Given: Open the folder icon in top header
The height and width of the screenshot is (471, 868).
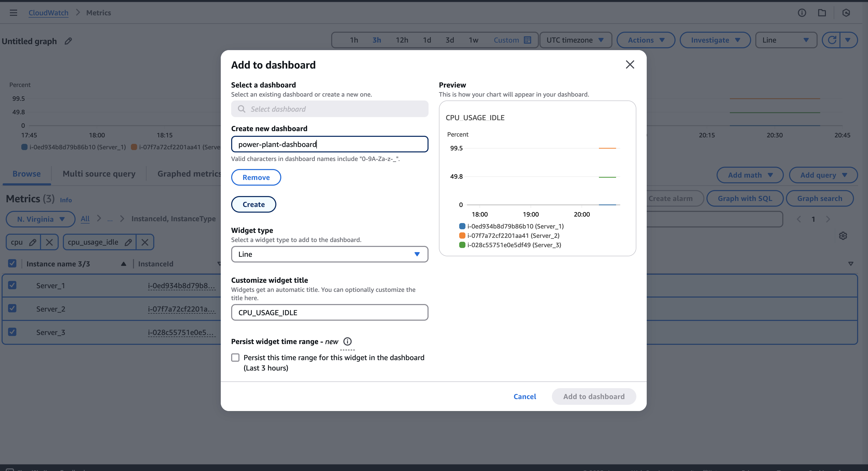Looking at the screenshot, I should click(x=822, y=13).
